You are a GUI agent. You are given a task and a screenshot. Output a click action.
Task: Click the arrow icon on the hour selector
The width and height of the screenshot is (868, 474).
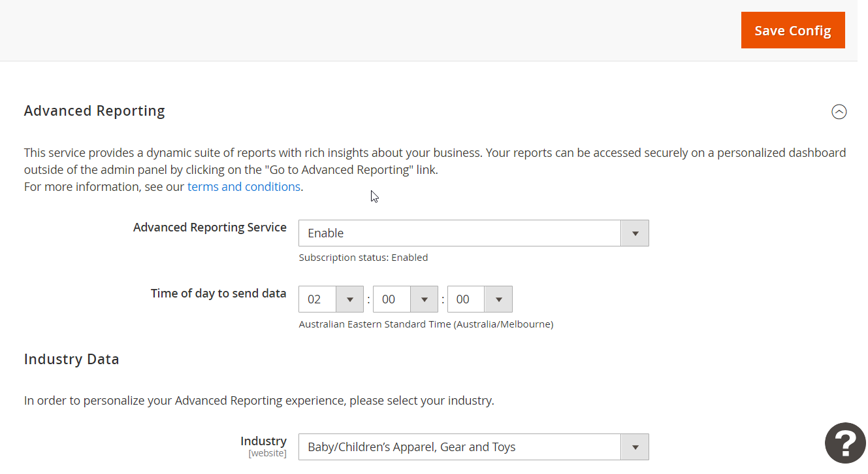[x=350, y=299]
